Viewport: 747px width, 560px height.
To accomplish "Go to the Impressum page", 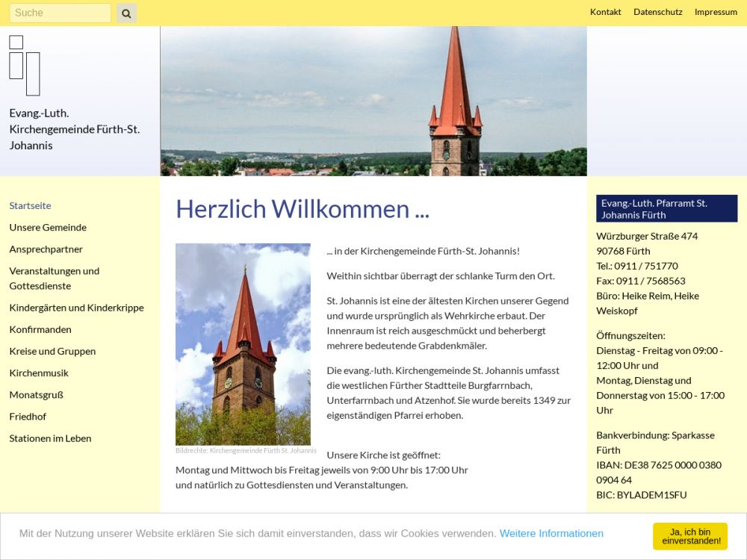I will pos(716,12).
